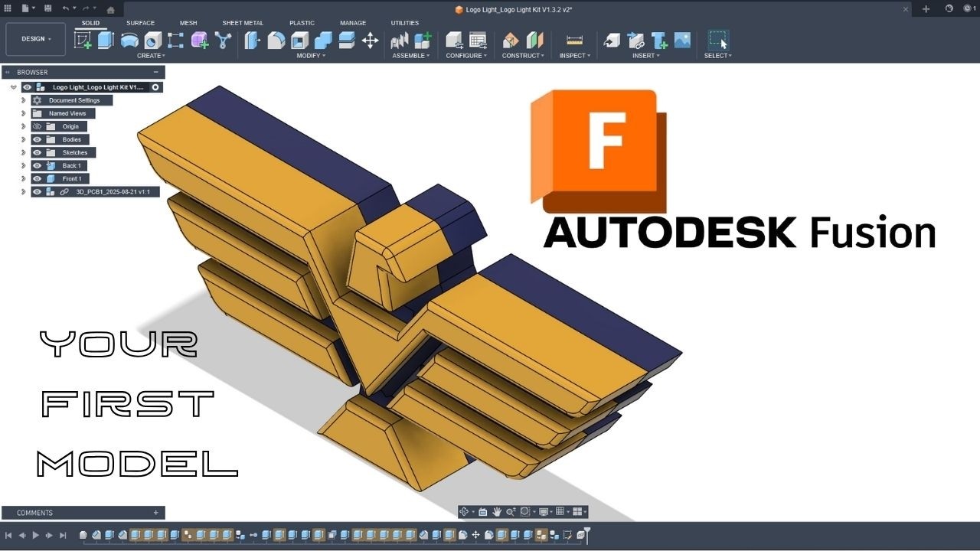Click the Save icon
This screenshot has height=551, width=980.
(x=48, y=8)
